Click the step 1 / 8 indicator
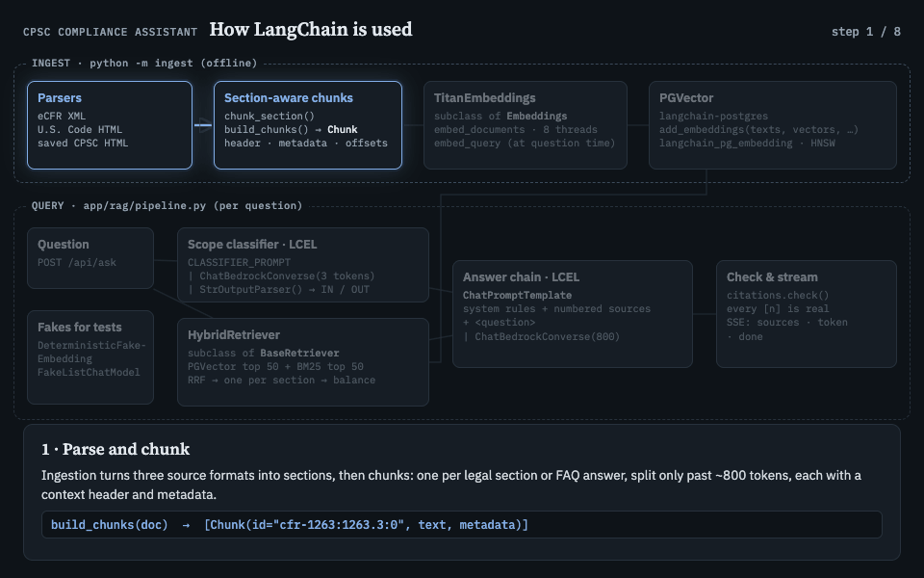This screenshot has height=578, width=924. (865, 31)
